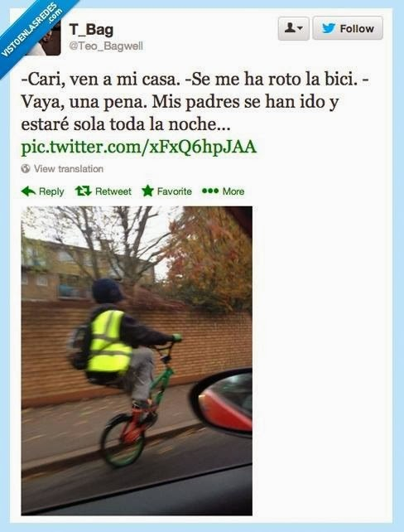Image resolution: width=404 pixels, height=532 pixels.
Task: Open the pic.twitter.com/xFxQ6hpJAA link
Action: click(x=138, y=147)
